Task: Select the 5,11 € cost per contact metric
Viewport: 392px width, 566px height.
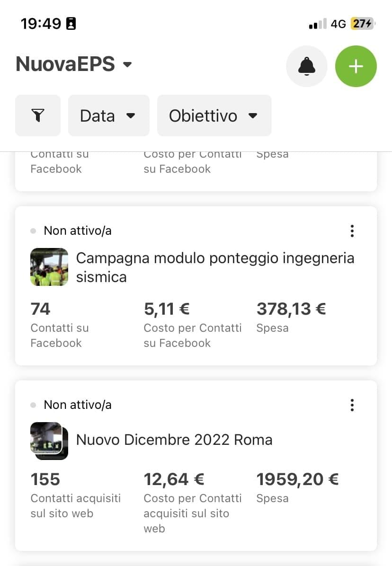Action: 166,309
